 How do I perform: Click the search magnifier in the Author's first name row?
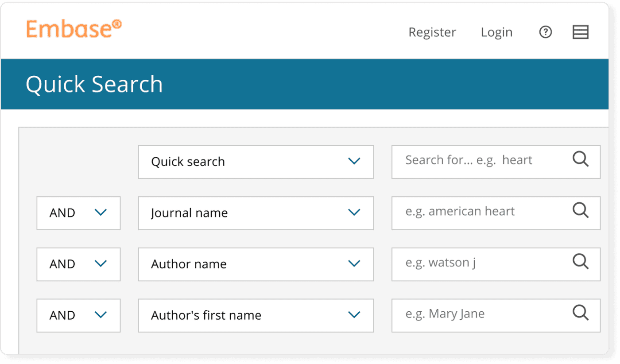click(581, 313)
